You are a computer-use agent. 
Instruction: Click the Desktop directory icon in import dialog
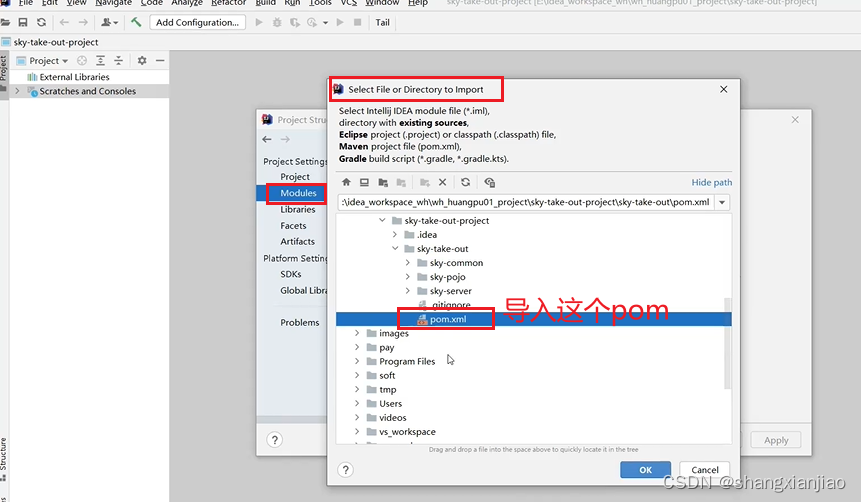(x=364, y=182)
